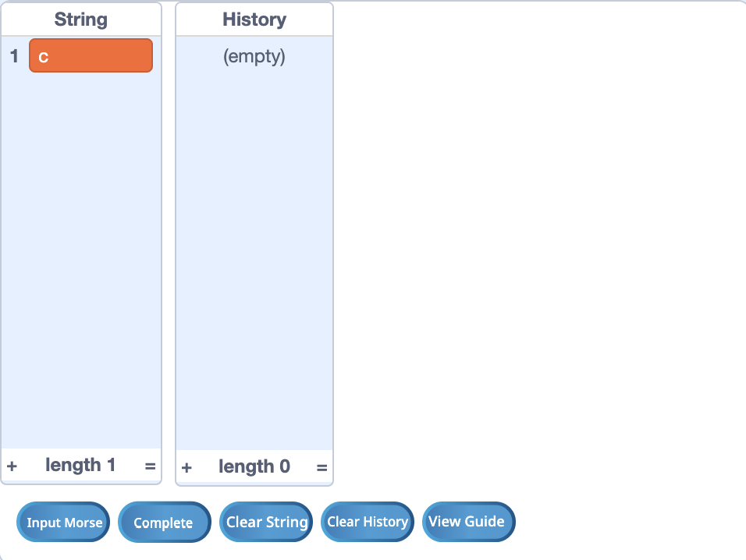
Task: Click the Clear String button
Action: [x=266, y=522]
